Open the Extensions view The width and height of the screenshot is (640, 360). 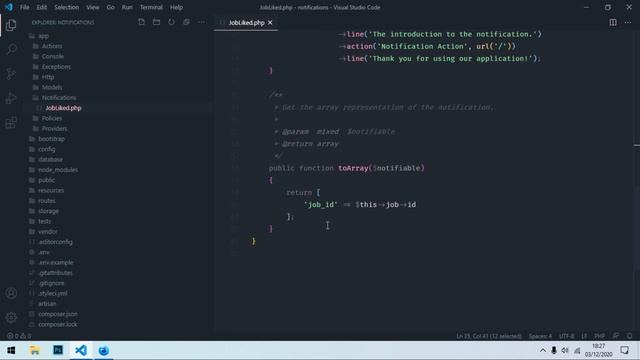[11, 122]
